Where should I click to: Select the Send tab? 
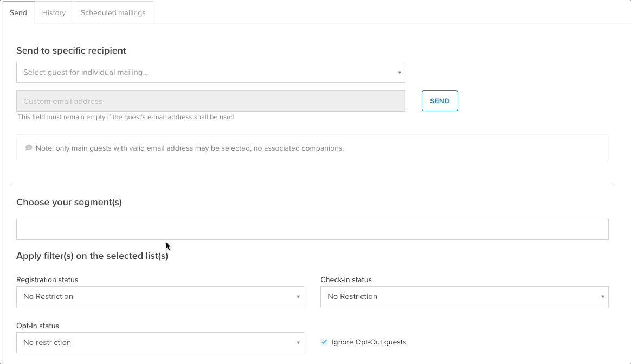18,12
